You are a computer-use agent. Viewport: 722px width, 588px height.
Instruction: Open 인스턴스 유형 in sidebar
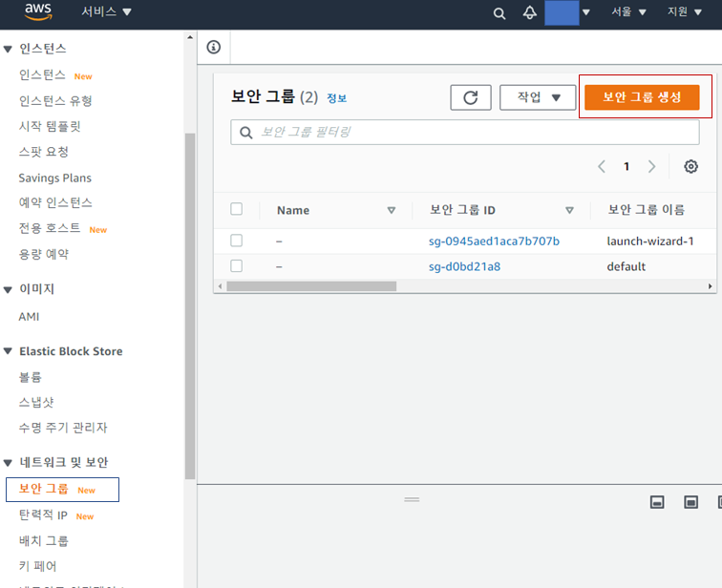click(55, 101)
